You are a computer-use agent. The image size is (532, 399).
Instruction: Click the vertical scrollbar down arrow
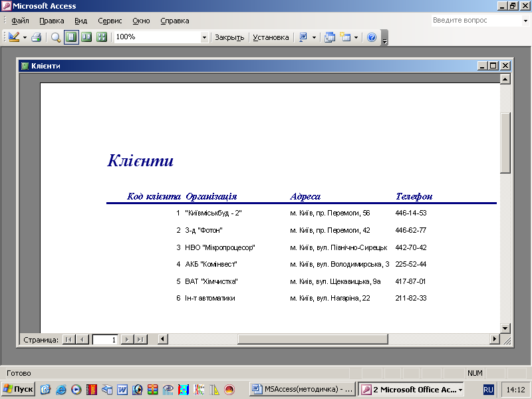[x=505, y=328]
